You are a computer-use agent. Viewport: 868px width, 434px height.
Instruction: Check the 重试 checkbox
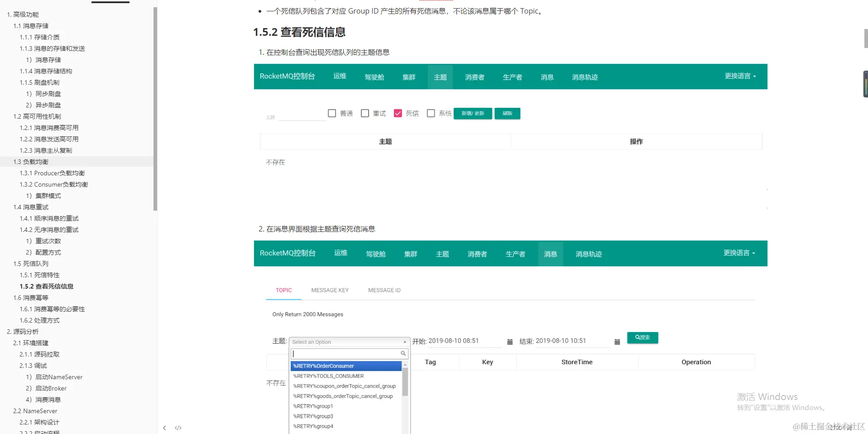(365, 113)
